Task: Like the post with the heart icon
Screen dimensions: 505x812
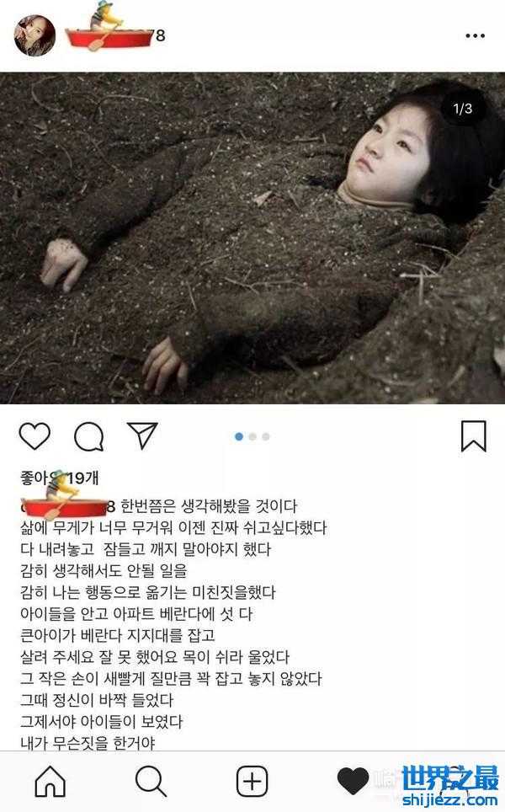Action: (35, 435)
